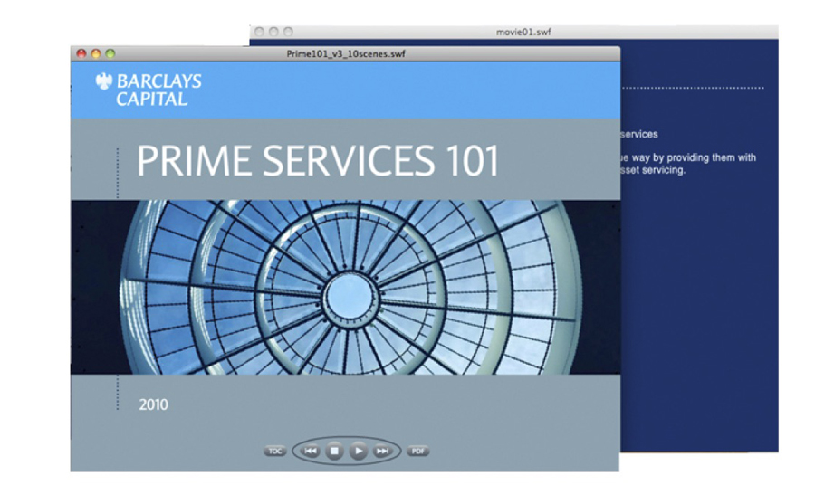Click the PRIME SERVICES 101 title
Viewport: 815px width, 504px height.
(x=317, y=161)
